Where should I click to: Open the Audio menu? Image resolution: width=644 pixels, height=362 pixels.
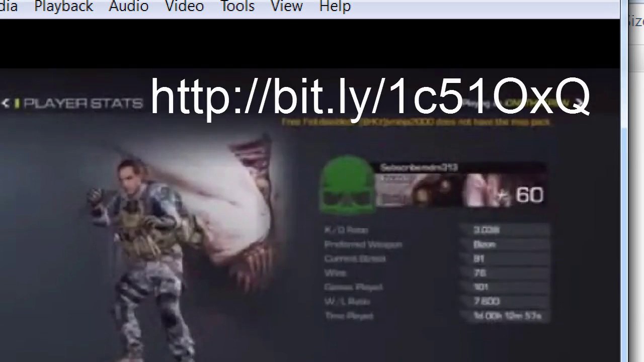(x=128, y=7)
